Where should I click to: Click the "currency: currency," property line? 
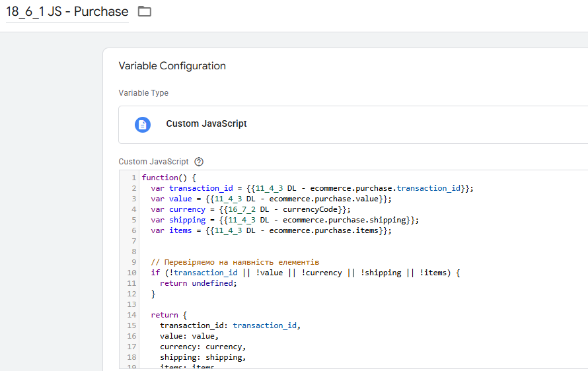203,347
